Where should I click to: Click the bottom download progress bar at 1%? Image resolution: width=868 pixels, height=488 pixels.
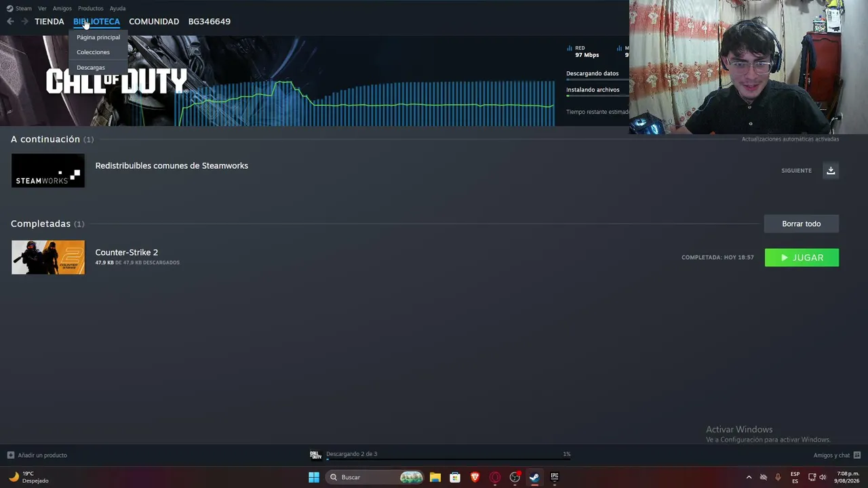[x=448, y=460]
